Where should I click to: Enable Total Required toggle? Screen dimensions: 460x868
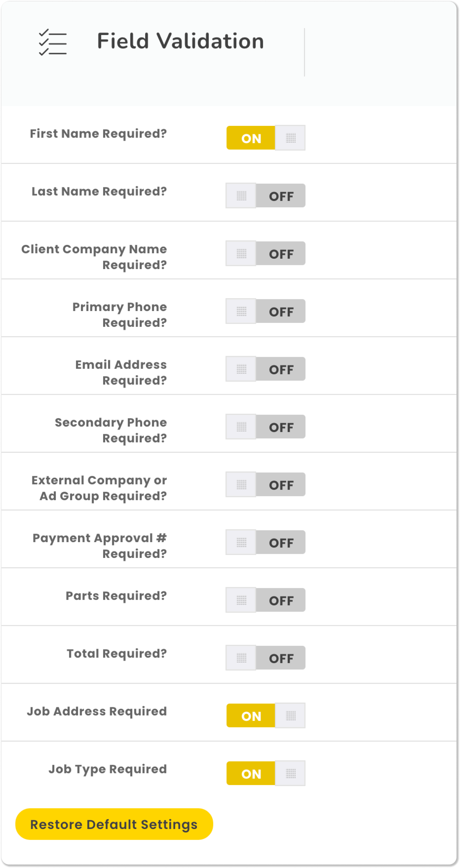coord(266,658)
